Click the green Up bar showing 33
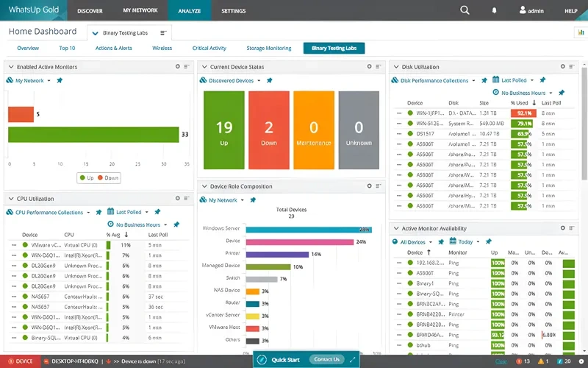The height and width of the screenshot is (368, 588). 93,135
